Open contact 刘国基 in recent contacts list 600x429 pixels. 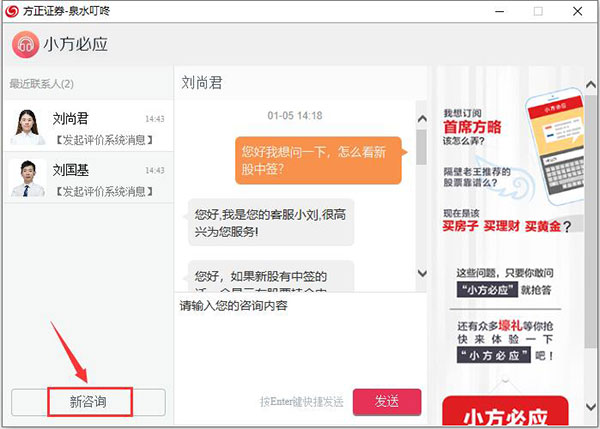[x=89, y=178]
